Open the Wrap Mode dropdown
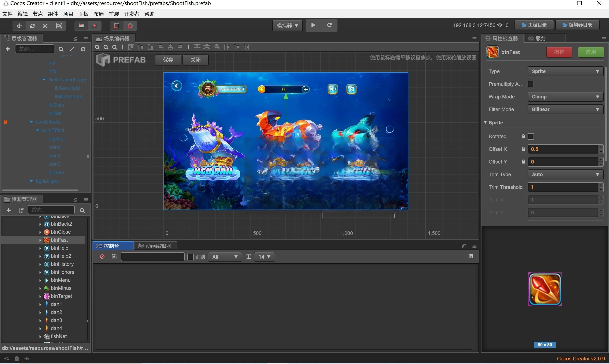Viewport: 609px width, 364px height. (565, 97)
